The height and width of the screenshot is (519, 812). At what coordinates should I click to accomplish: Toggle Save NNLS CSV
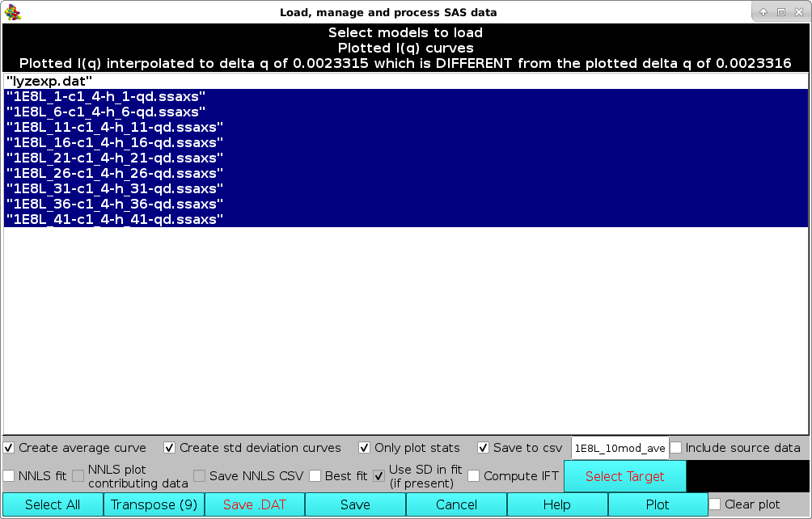tap(198, 475)
